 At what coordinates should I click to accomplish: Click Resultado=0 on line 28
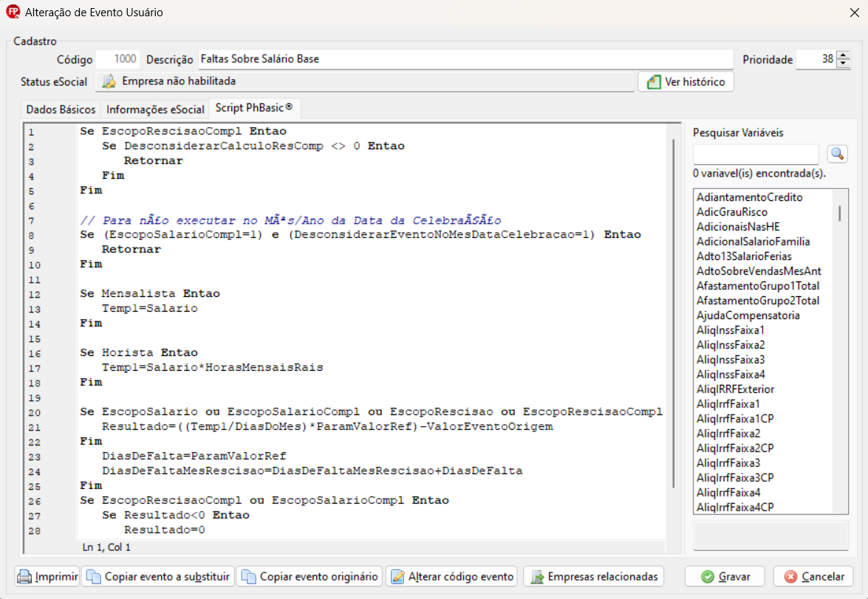point(165,530)
